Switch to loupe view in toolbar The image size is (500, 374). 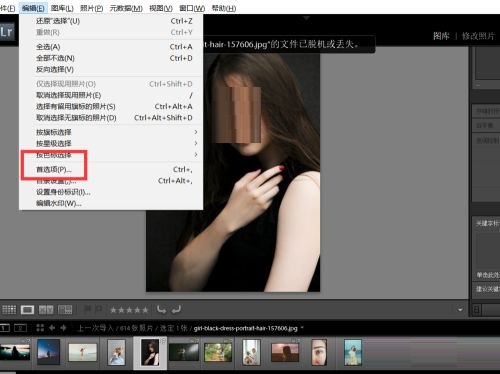(x=27, y=310)
